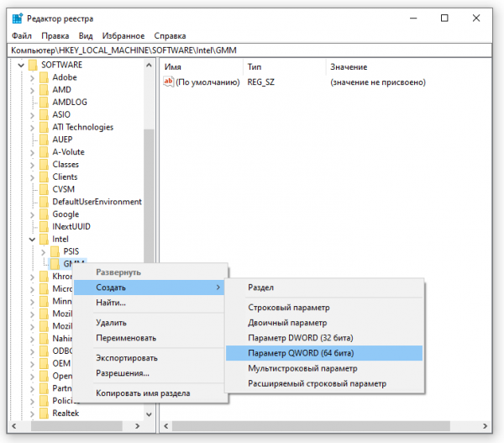
Task: Select the Realtek key label
Action: point(66,414)
